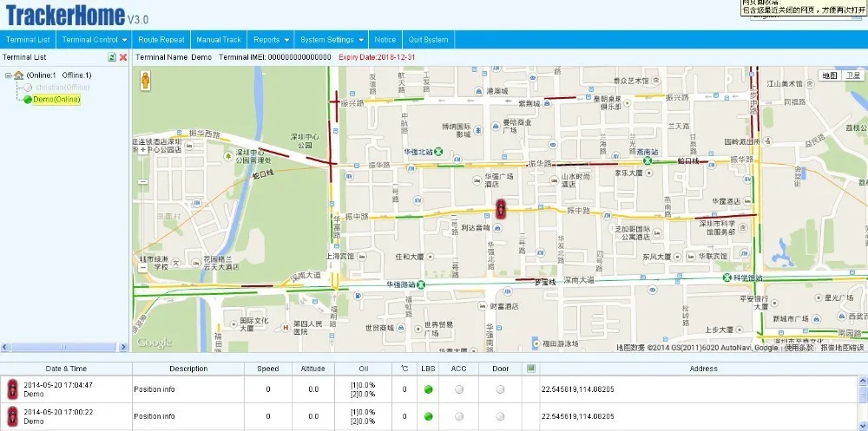Open the Reports menu
Viewport: 868px width, 431px height.
(271, 40)
